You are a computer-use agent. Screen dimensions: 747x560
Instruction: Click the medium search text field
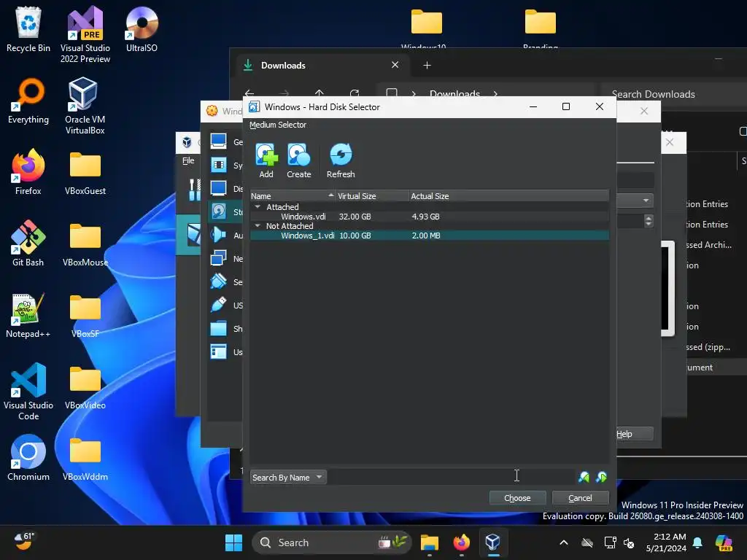(452, 477)
